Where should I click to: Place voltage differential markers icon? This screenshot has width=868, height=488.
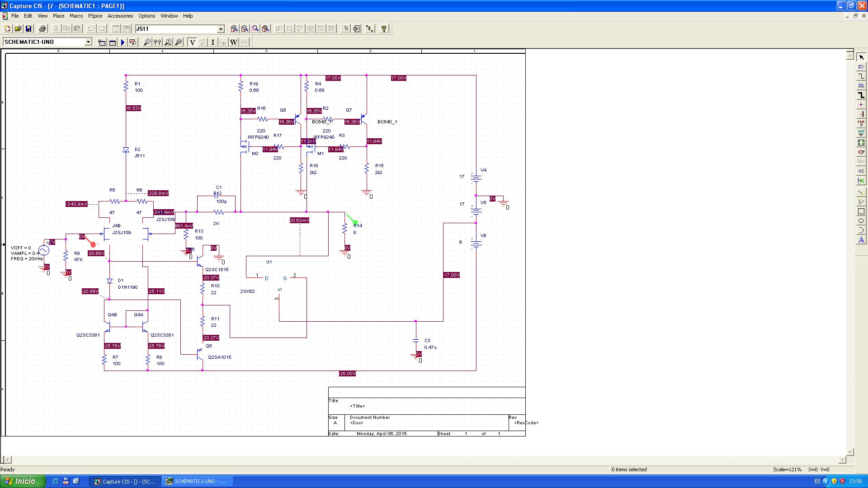pos(157,42)
